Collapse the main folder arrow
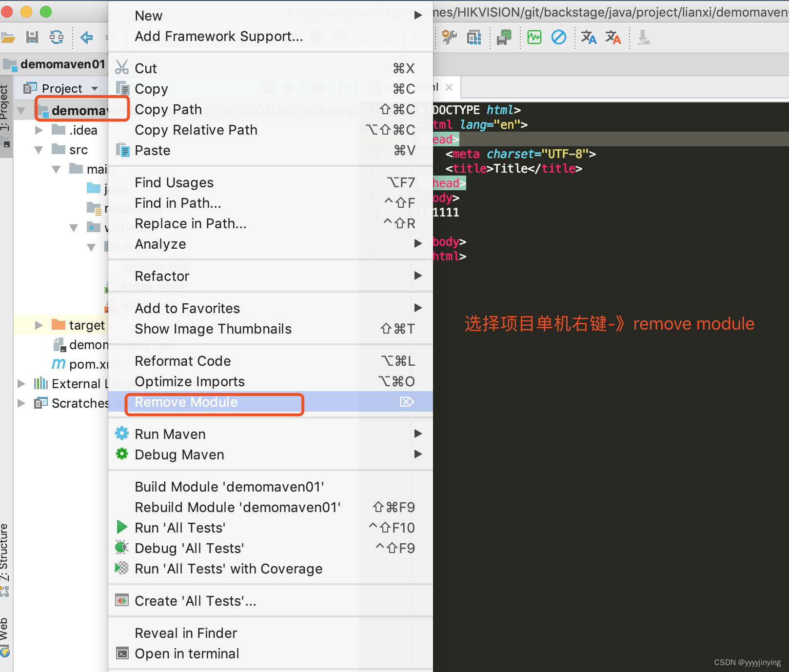789x672 pixels. click(57, 169)
